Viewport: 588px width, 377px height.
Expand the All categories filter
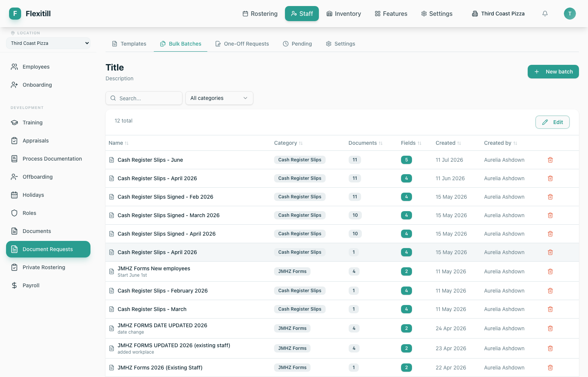tap(219, 98)
